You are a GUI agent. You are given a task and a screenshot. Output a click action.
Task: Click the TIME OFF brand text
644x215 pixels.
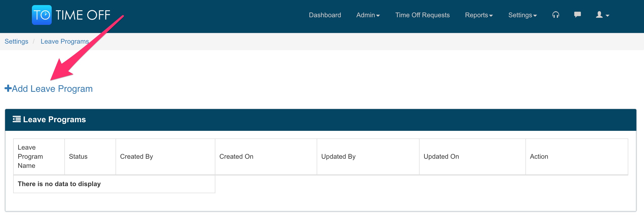(83, 15)
